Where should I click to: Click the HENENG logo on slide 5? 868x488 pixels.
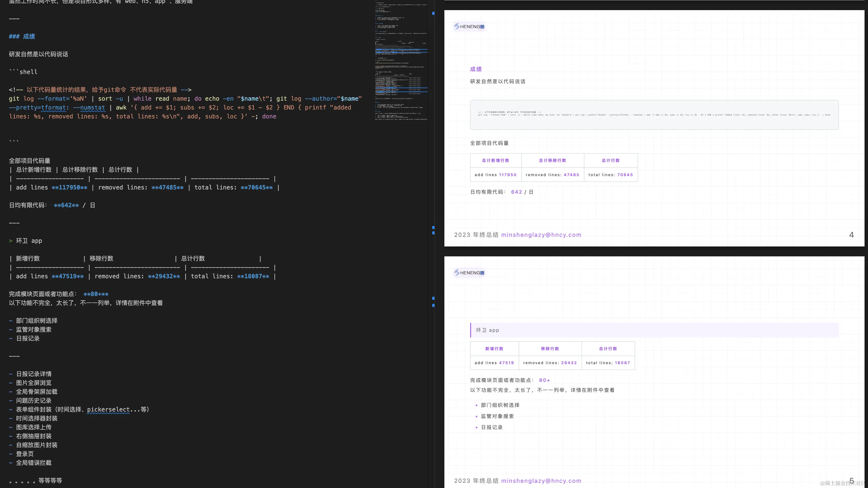(469, 273)
